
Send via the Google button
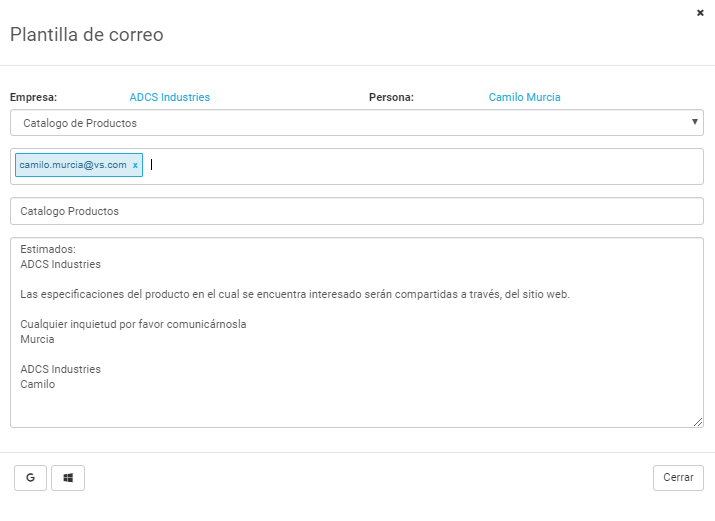coord(31,478)
